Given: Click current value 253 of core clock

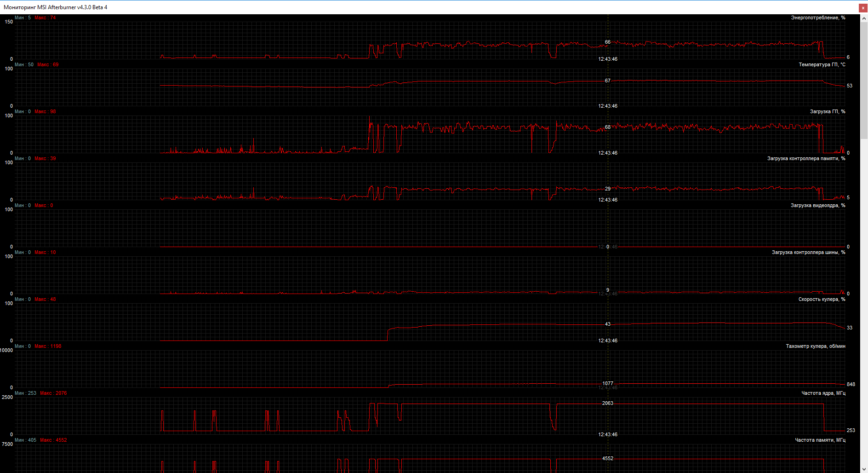Looking at the screenshot, I should point(851,430).
